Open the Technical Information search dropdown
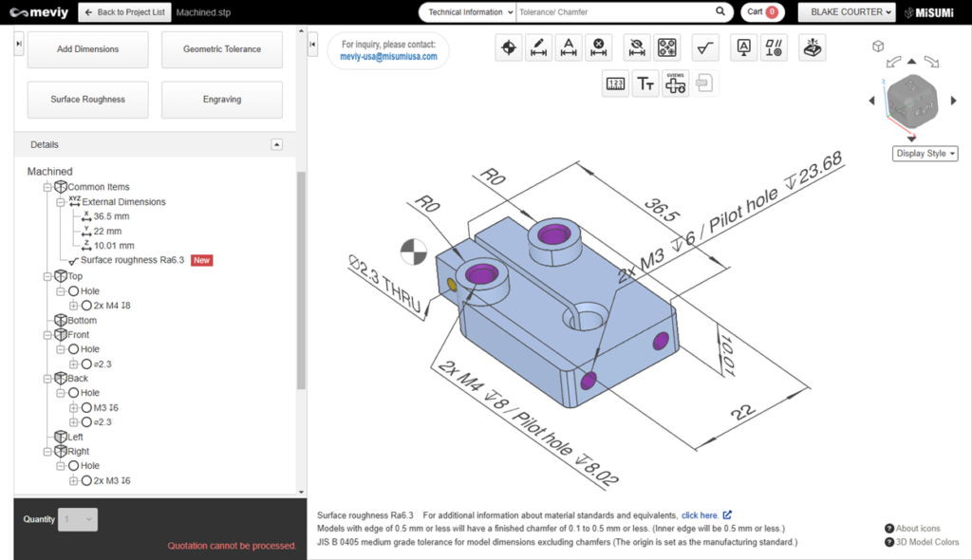Viewport: 972px width, 560px height. (468, 12)
